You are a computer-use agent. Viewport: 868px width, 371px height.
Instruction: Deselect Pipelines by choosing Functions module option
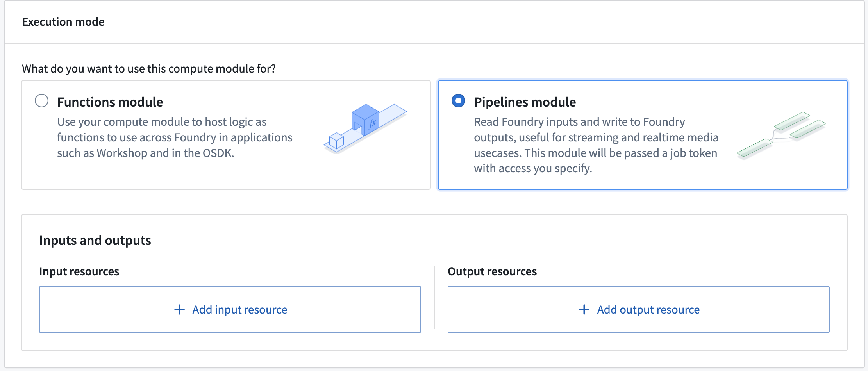pyautogui.click(x=42, y=101)
